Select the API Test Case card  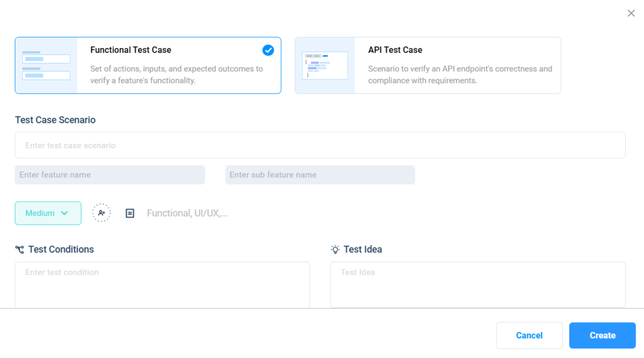tap(428, 66)
